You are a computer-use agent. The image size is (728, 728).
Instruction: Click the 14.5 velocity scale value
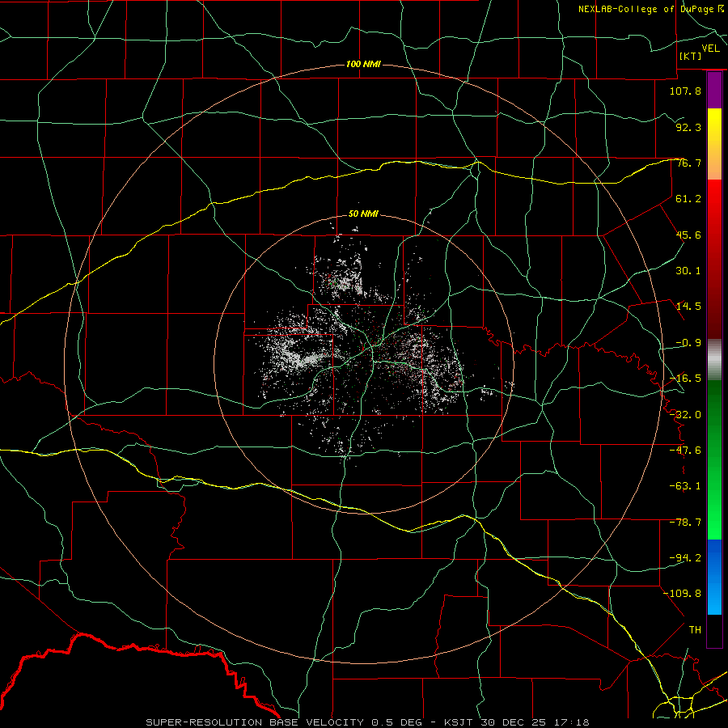click(688, 307)
